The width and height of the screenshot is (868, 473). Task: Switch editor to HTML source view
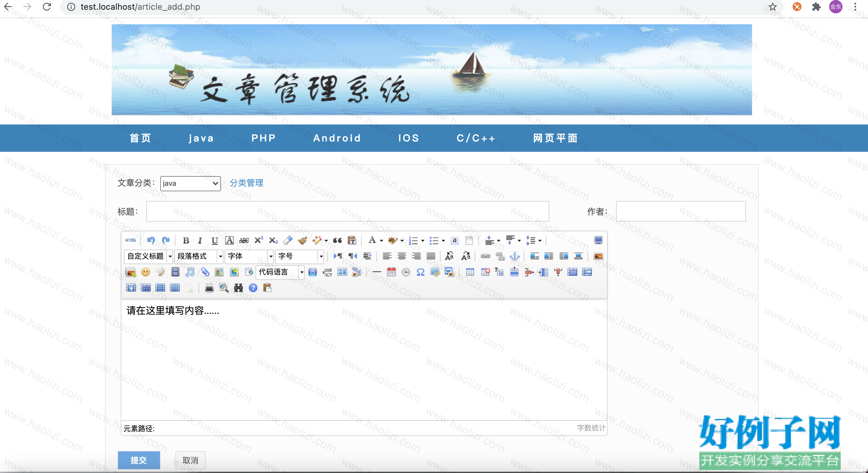131,240
